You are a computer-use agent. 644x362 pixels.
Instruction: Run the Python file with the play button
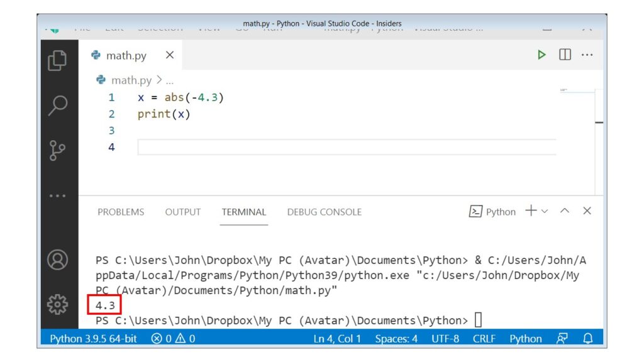tap(541, 55)
